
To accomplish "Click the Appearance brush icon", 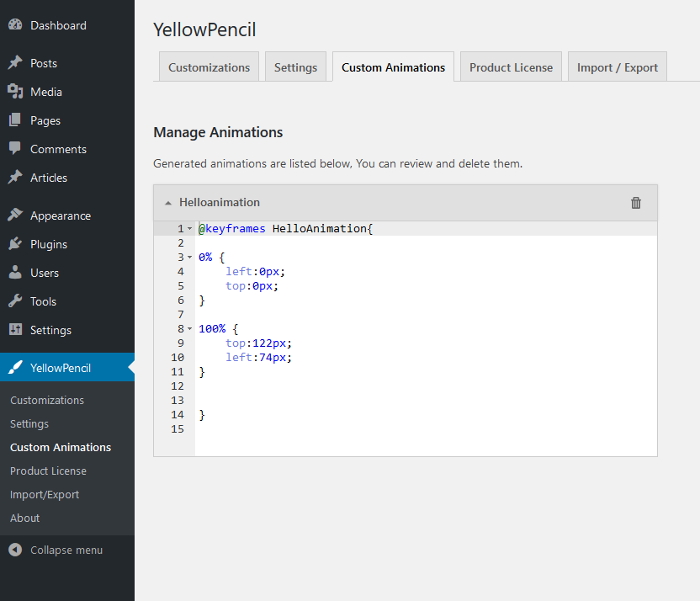I will [15, 215].
